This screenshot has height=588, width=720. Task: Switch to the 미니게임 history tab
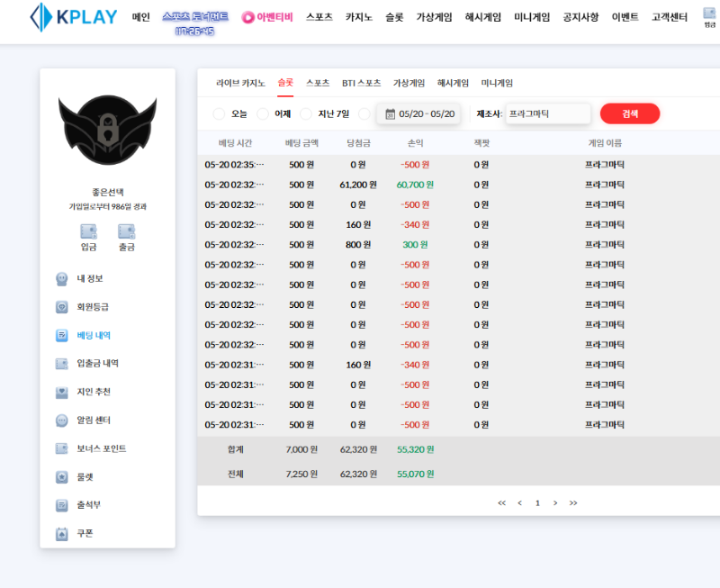[497, 83]
